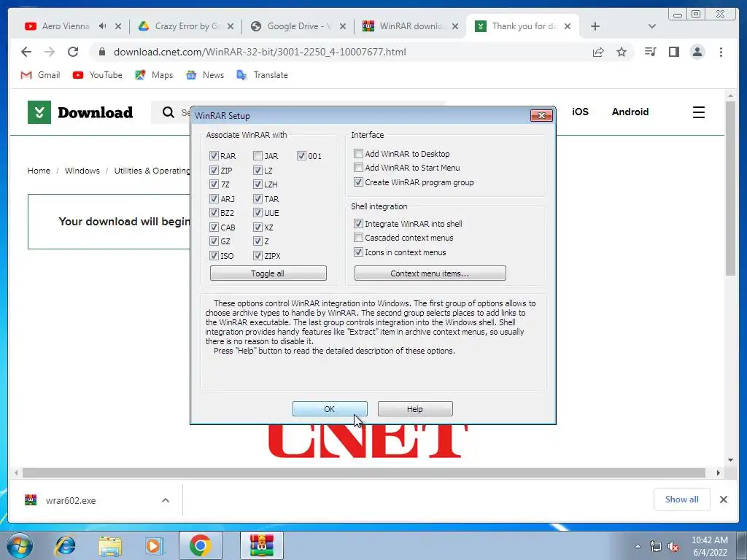Toggle the 001 association checkbox
The width and height of the screenshot is (747, 560).
(301, 156)
